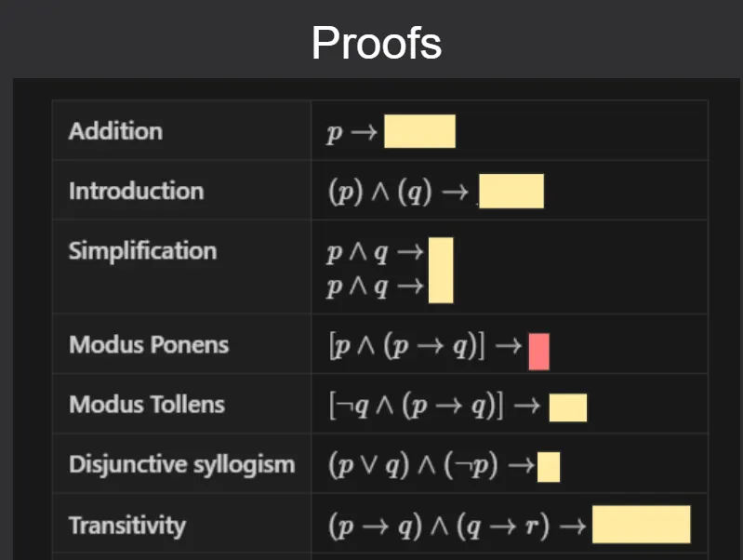
Task: Reveal the Disjunctive syllogism hidden answer
Action: (549, 466)
